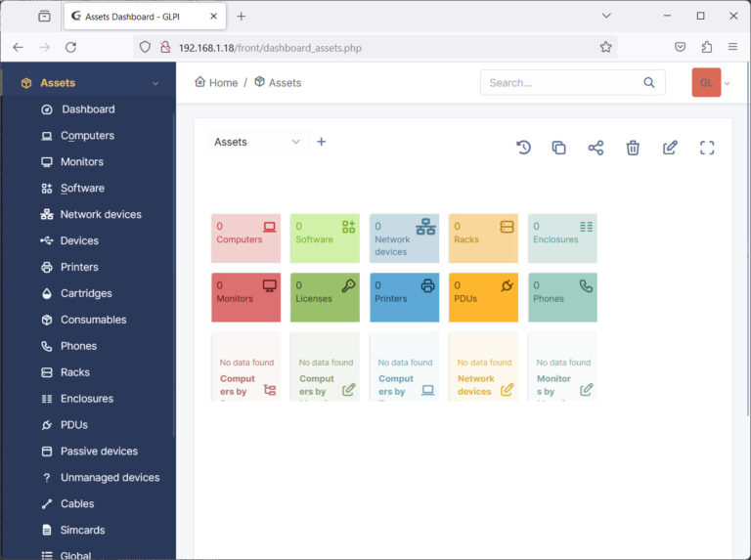
Task: Click the edit dashboard pencil icon
Action: (670, 148)
